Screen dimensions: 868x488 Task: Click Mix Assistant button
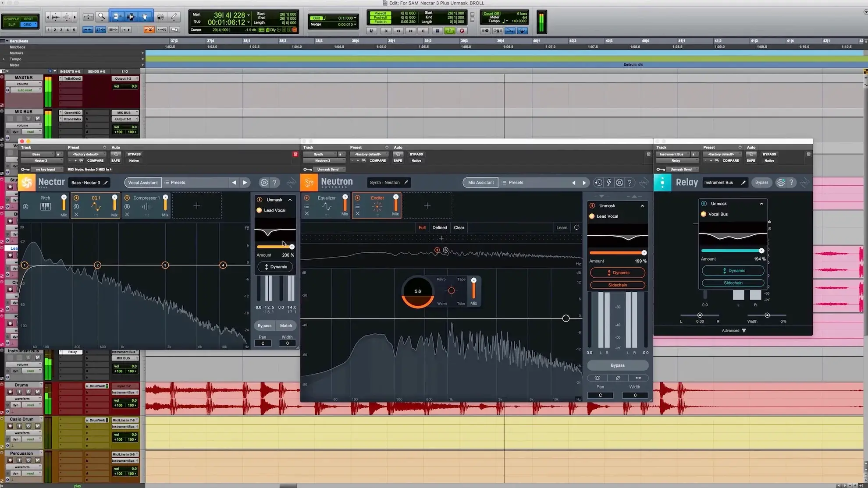coord(481,183)
